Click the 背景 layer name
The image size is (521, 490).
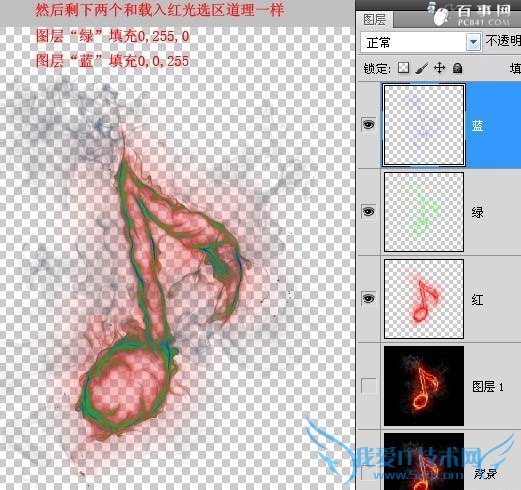coord(485,474)
